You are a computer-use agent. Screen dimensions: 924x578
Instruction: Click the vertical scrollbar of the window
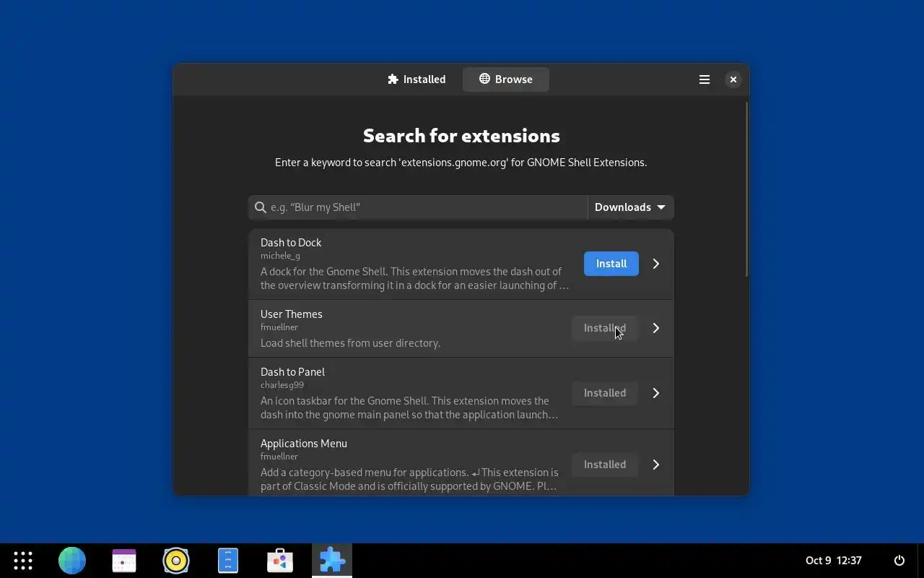pyautogui.click(x=746, y=189)
